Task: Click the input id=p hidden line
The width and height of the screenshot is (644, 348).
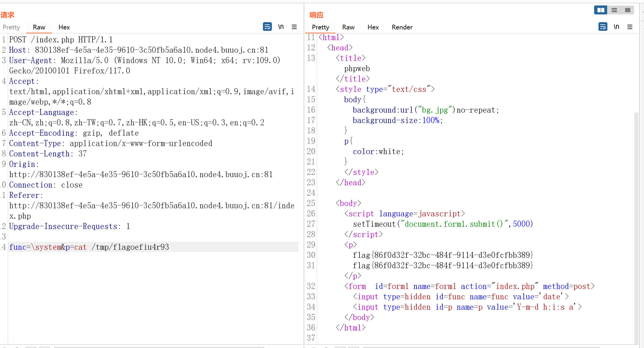Action: 467,307
